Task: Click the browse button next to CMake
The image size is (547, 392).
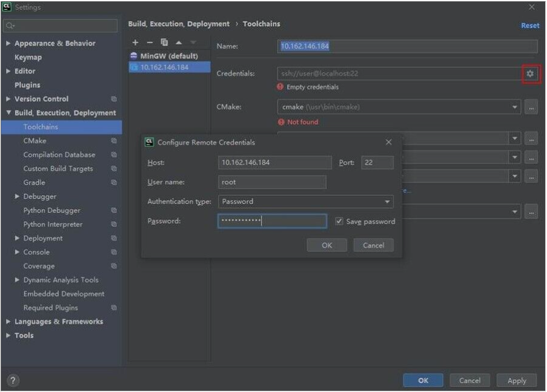Action: [531, 107]
